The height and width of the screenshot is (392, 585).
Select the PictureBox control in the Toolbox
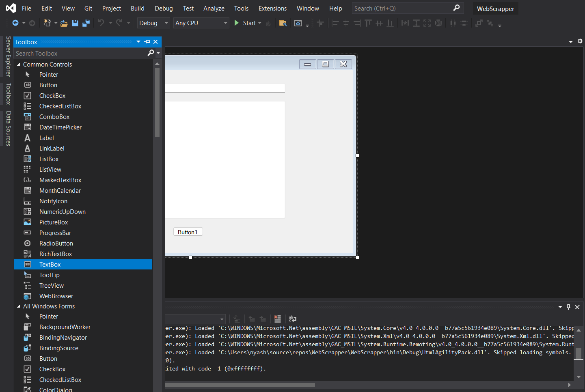click(x=54, y=222)
